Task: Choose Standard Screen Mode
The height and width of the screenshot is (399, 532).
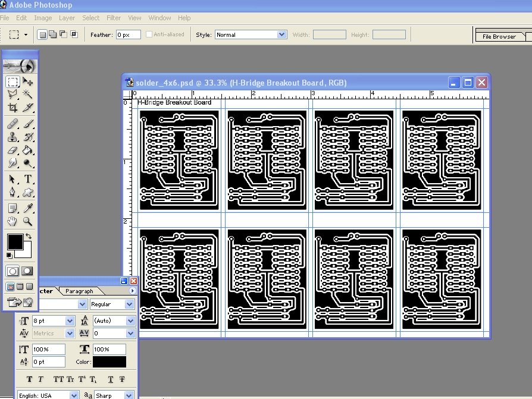Action: [11, 287]
